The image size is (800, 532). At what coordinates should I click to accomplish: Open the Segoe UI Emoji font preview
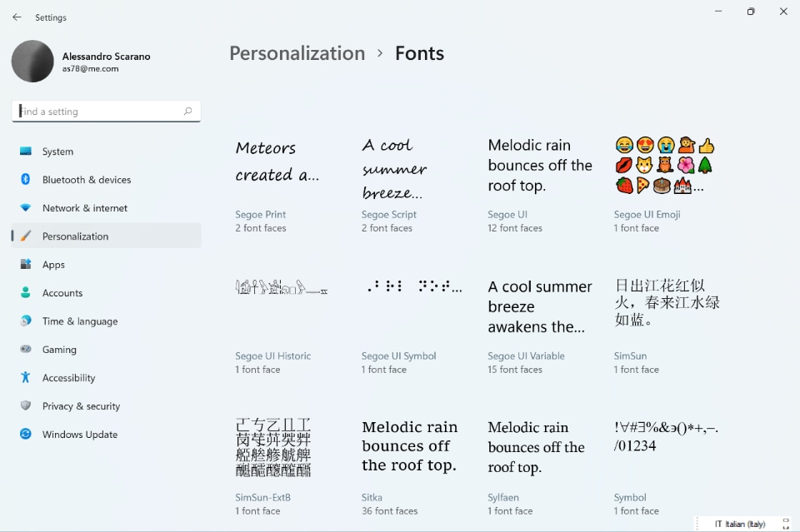(664, 167)
